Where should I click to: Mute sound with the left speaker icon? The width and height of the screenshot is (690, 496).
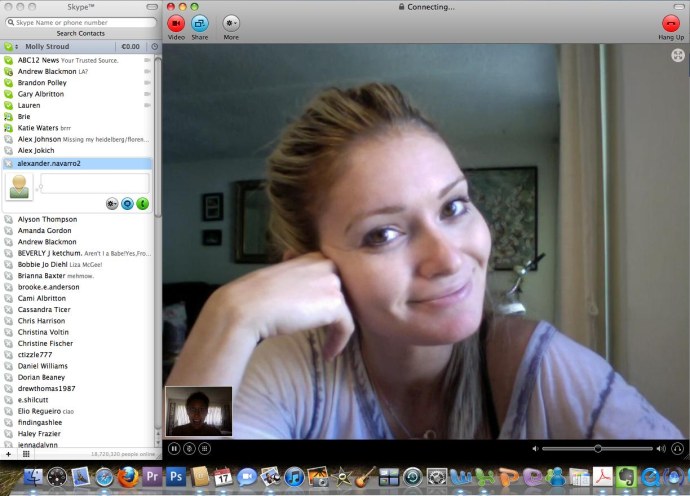535,448
